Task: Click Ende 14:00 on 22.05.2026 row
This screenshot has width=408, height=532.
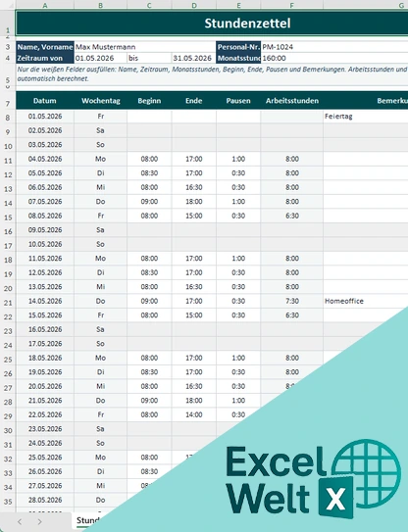Action: (193, 414)
